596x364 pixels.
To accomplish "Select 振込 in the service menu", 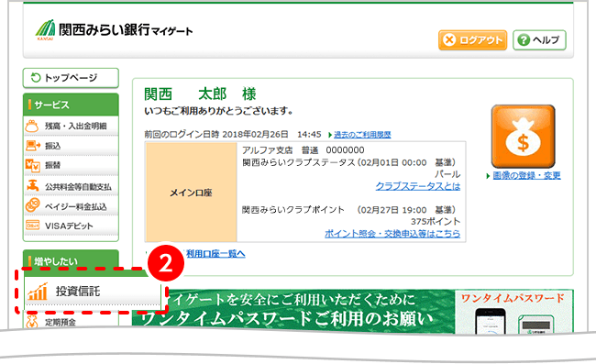I will [x=71, y=146].
